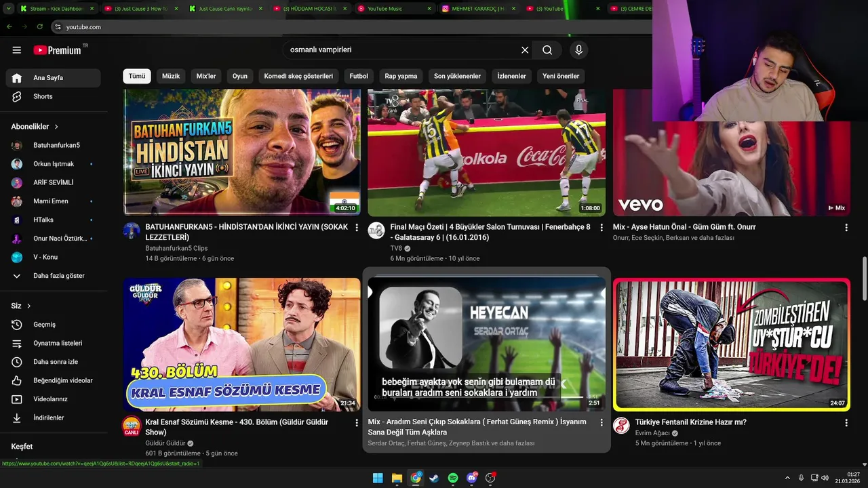The height and width of the screenshot is (488, 868).
Task: Open Türkiye Fentanil Krizine Hazır mı? title
Action: (x=690, y=422)
